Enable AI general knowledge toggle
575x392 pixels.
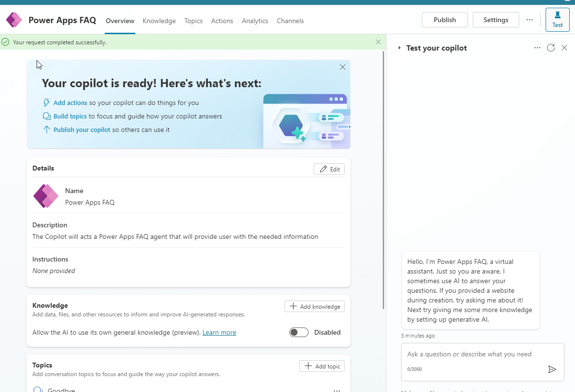[x=299, y=332]
